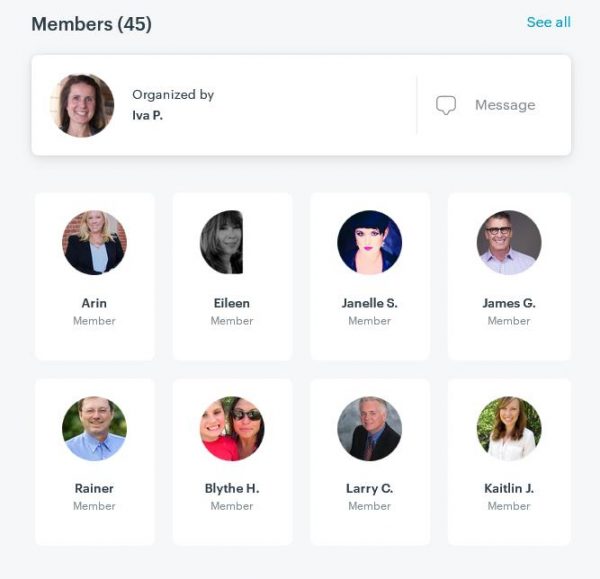Open the Eileen name label
Screen dimensions: 600x579
coord(232,303)
